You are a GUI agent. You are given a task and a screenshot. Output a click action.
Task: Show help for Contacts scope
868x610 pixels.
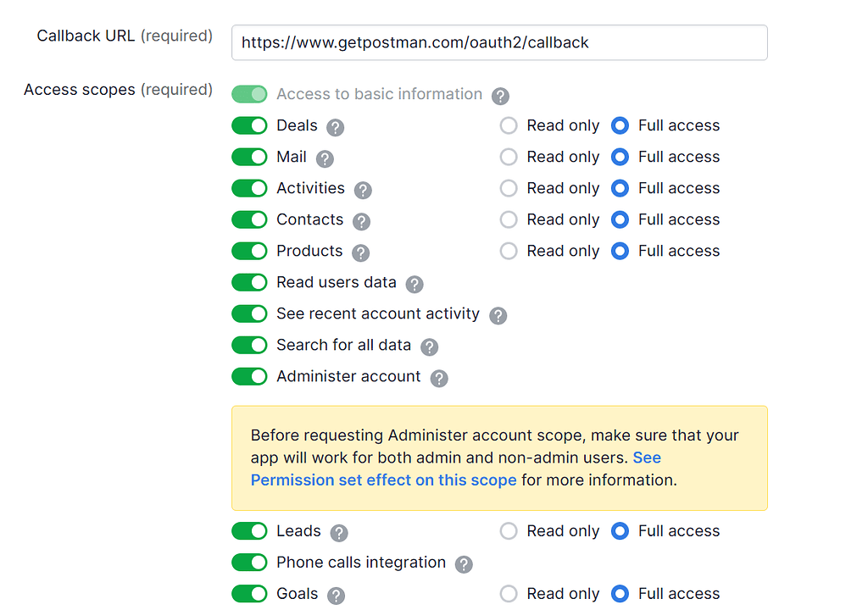[361, 221]
